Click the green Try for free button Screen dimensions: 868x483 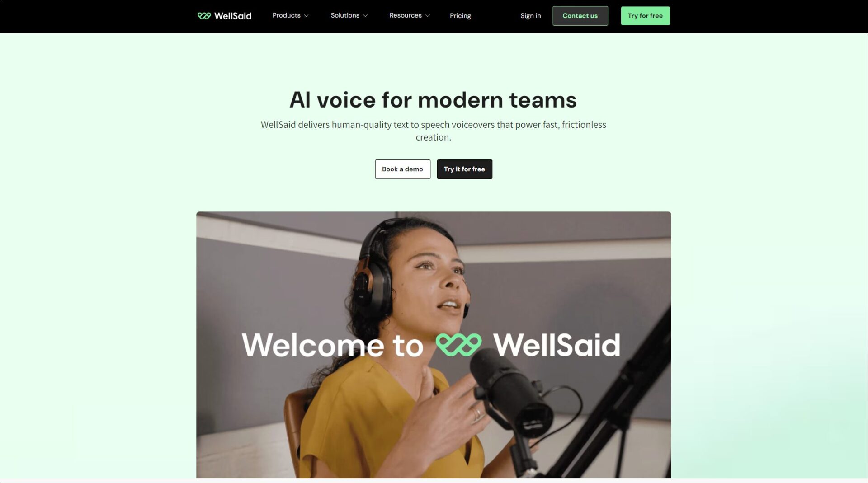click(x=645, y=16)
